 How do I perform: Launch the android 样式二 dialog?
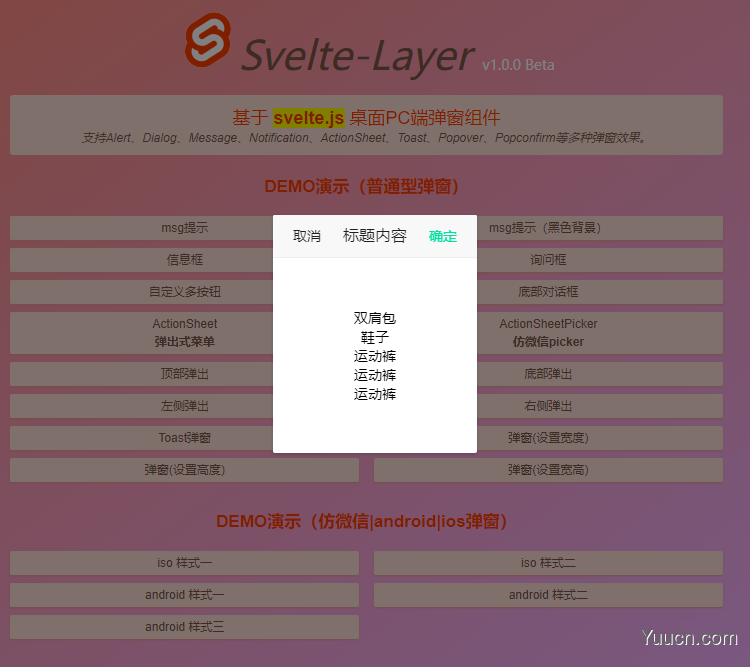548,595
